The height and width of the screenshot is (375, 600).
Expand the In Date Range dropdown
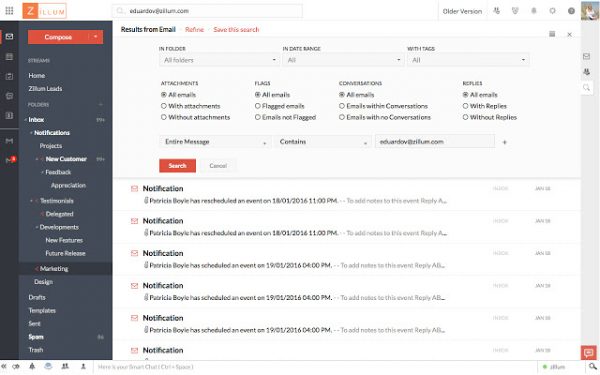(343, 60)
